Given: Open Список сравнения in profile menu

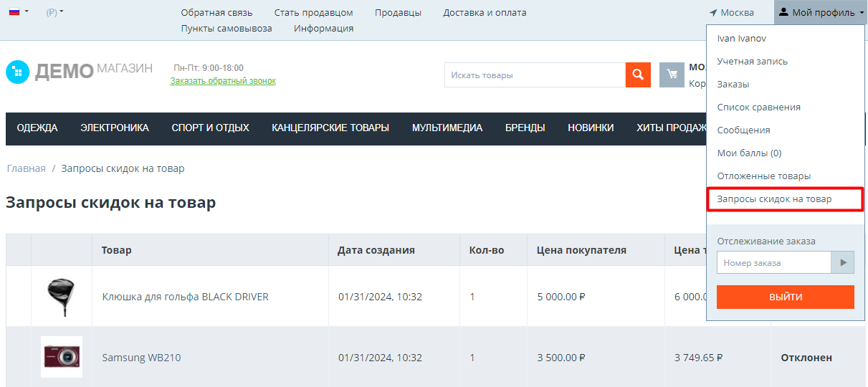Looking at the screenshot, I should pyautogui.click(x=758, y=107).
